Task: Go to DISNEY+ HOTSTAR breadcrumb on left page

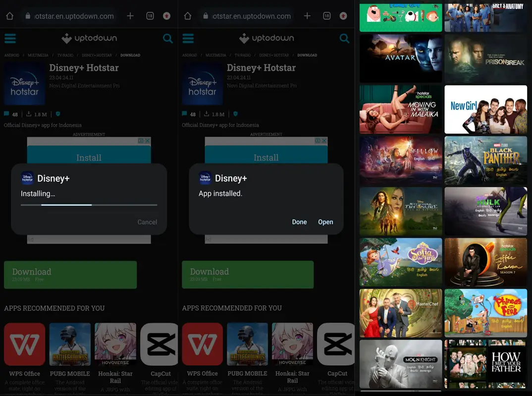Action: 97,55
